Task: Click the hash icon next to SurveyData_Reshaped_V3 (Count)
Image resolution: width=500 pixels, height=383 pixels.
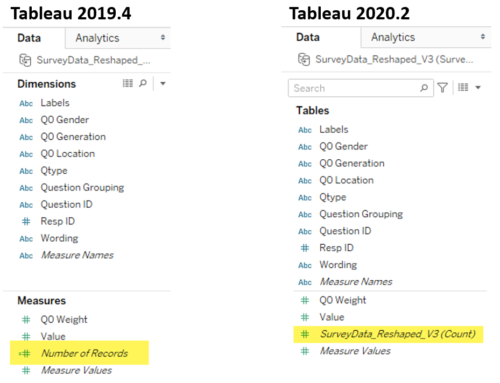Action: click(305, 334)
